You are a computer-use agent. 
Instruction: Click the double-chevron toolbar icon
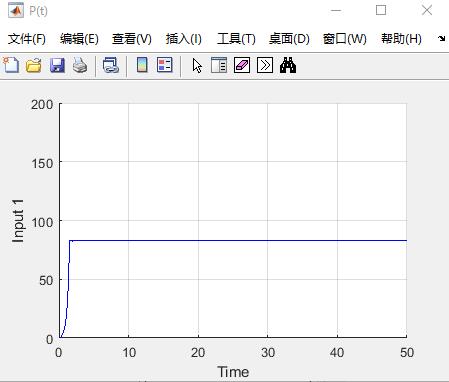tap(265, 65)
